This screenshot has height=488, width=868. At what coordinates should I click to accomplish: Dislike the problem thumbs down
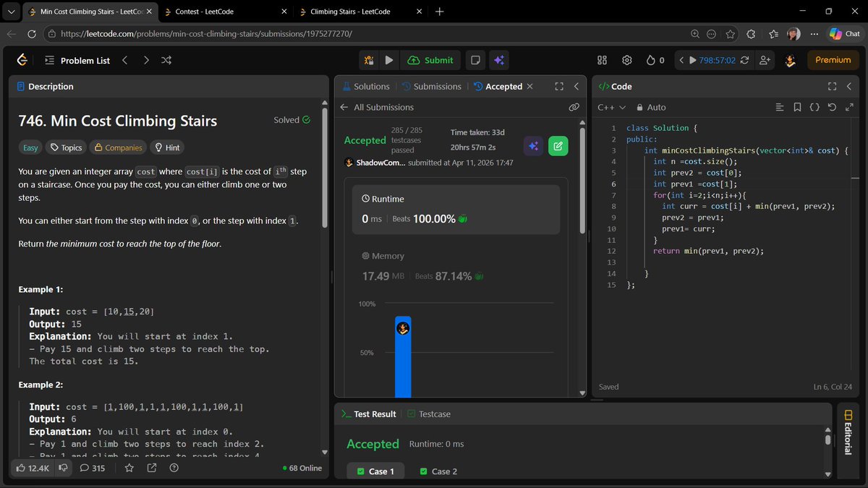[x=63, y=468]
